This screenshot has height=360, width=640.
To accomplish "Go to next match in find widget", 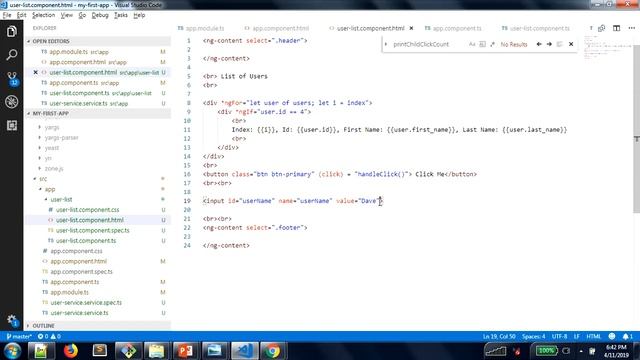I will tap(549, 44).
